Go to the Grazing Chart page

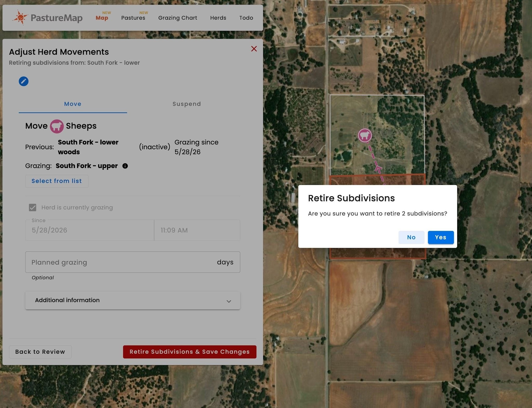coord(178,18)
